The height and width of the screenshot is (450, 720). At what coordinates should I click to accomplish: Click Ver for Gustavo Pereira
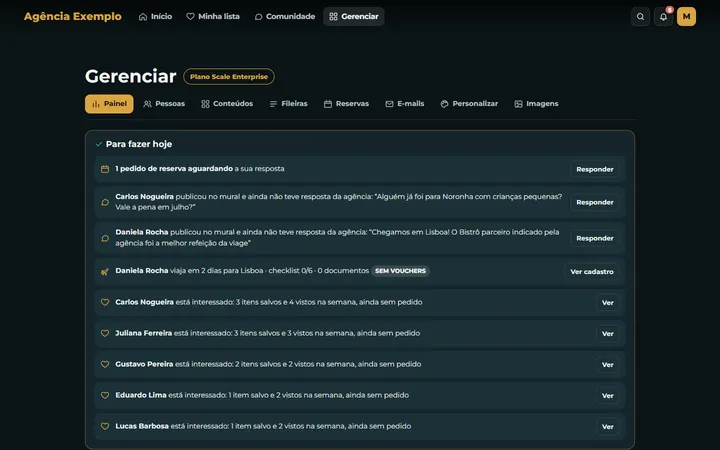coord(608,365)
